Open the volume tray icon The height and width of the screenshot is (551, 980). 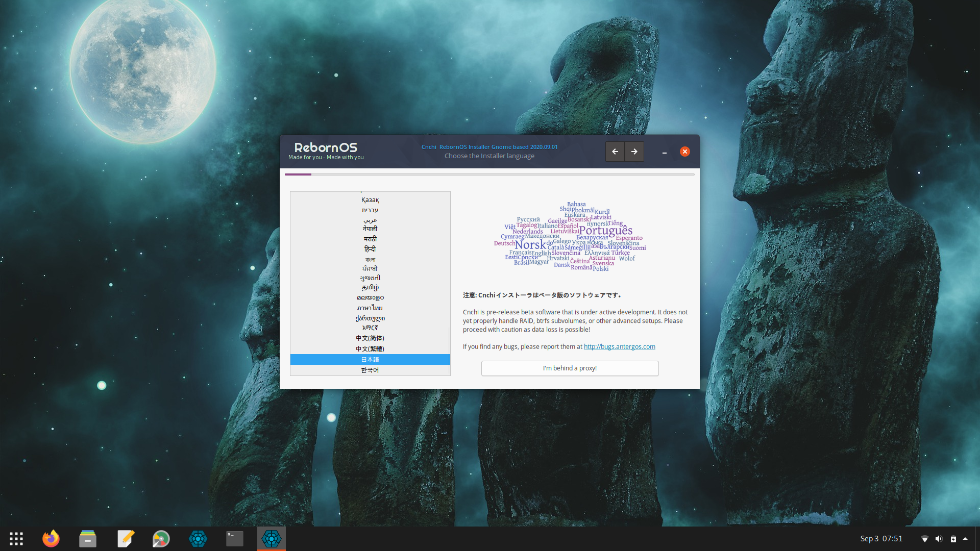[x=939, y=539]
